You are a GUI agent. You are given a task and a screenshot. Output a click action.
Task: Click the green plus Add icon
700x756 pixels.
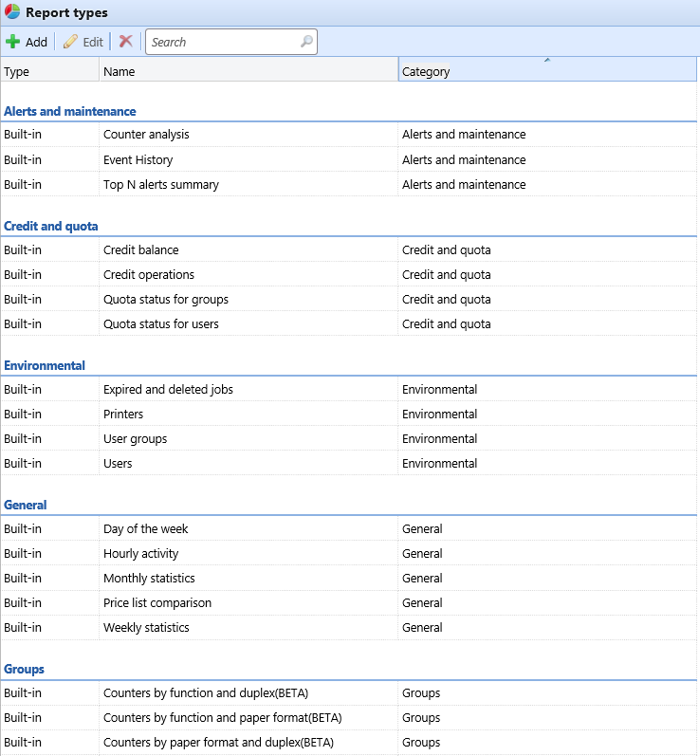13,42
